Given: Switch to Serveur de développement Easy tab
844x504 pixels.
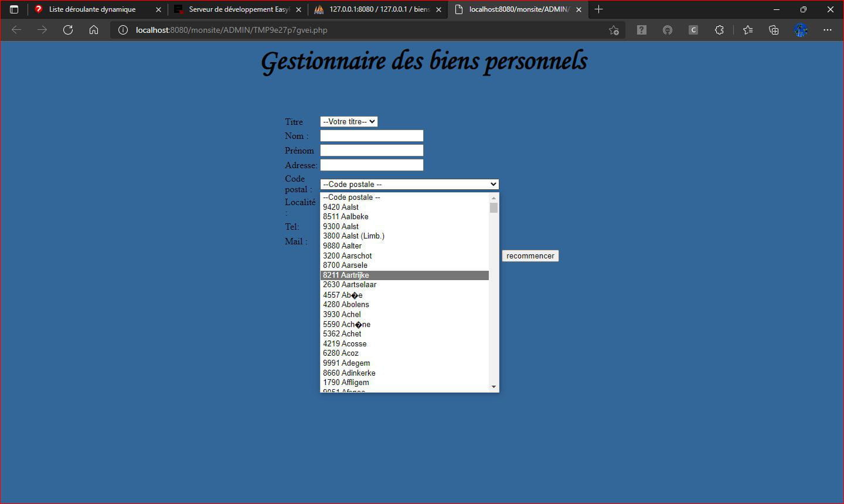Looking at the screenshot, I should coord(239,9).
